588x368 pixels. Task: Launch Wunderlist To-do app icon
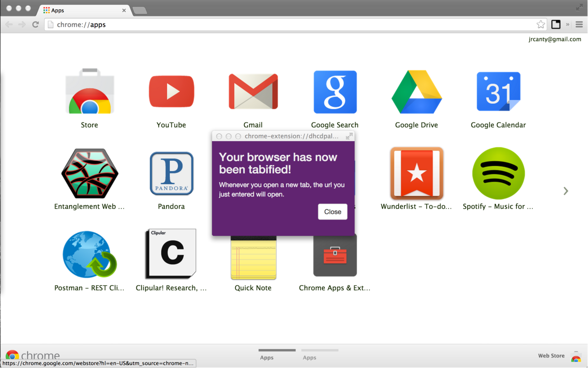click(x=417, y=173)
